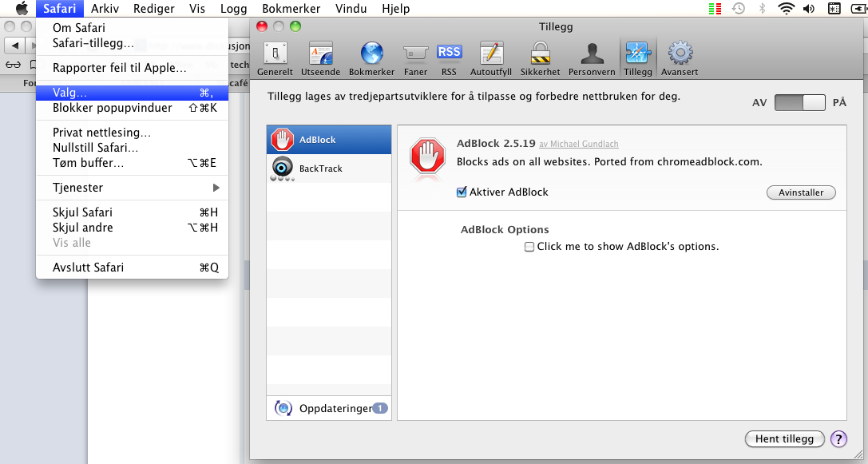Click the Safari back navigation arrow
The image size is (868, 464).
click(x=15, y=46)
